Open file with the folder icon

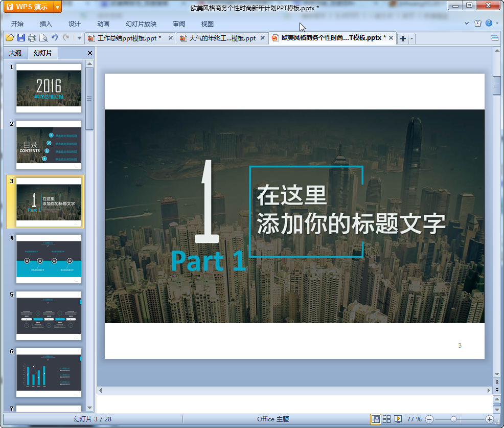[10, 38]
